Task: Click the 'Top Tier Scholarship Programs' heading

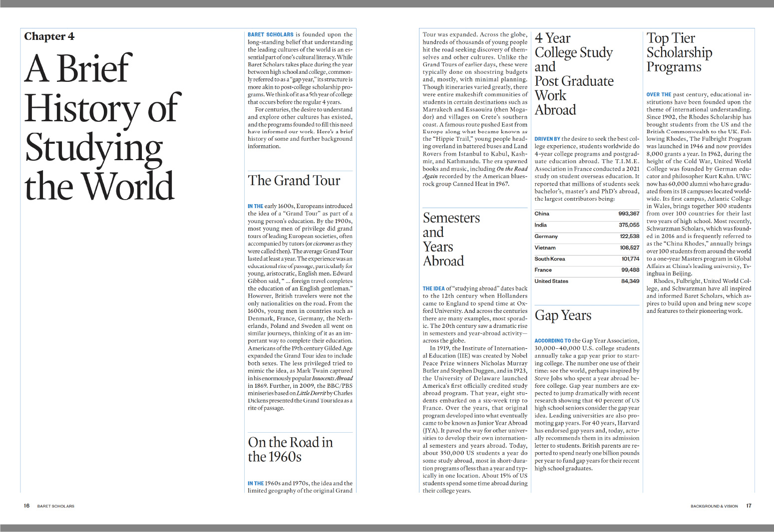Action: [679, 52]
